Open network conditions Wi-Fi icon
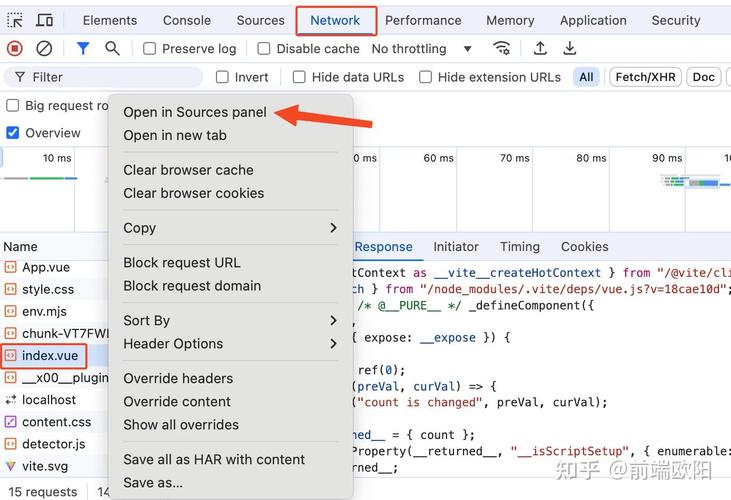 [x=502, y=48]
